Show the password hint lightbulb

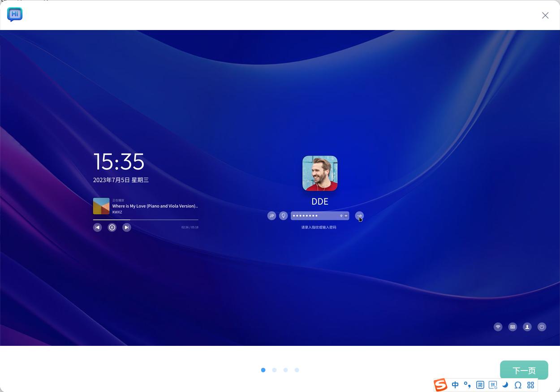click(x=283, y=216)
